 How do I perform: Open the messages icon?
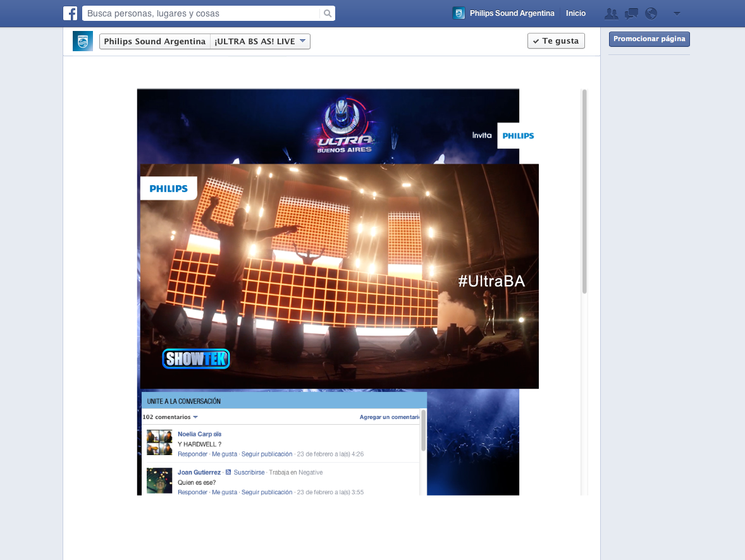631,14
